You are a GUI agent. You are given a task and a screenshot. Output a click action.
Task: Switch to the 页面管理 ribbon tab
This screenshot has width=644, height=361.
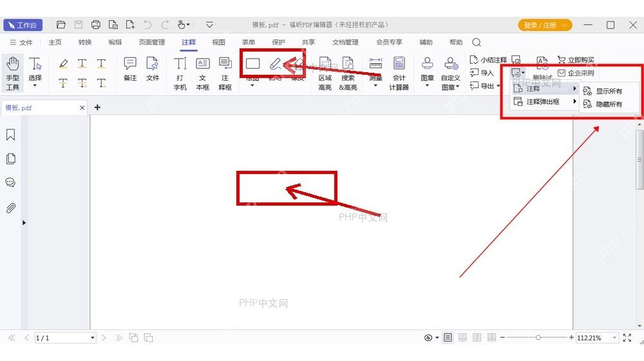[x=151, y=43]
